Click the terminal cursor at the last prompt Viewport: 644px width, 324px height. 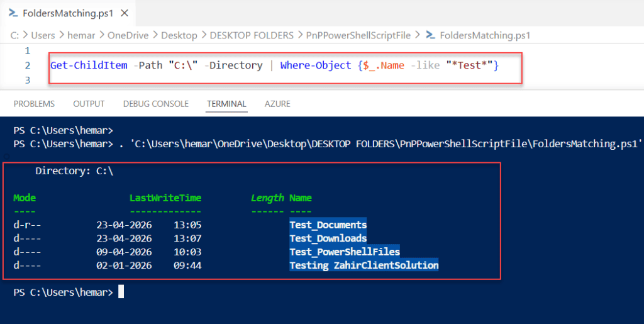point(121,292)
